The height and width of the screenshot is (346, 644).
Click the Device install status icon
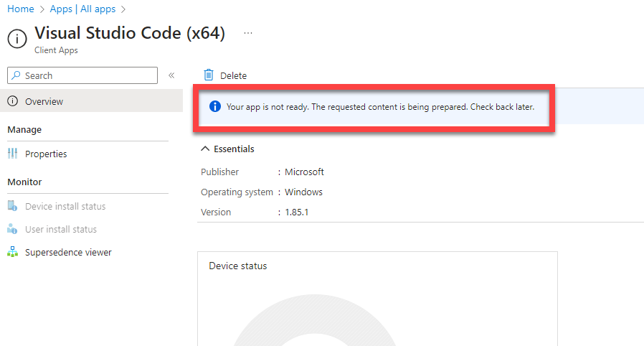pos(12,206)
